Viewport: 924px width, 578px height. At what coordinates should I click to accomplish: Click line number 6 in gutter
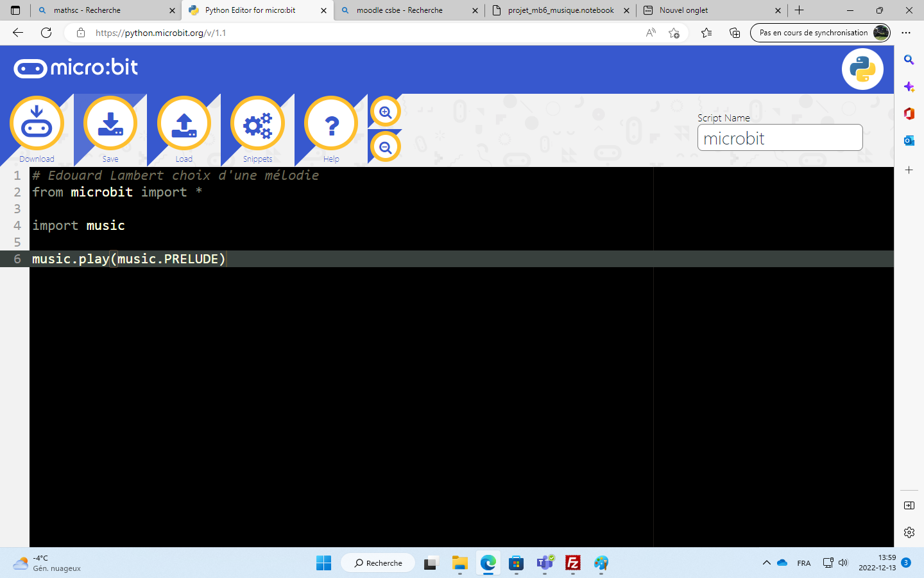tap(17, 259)
